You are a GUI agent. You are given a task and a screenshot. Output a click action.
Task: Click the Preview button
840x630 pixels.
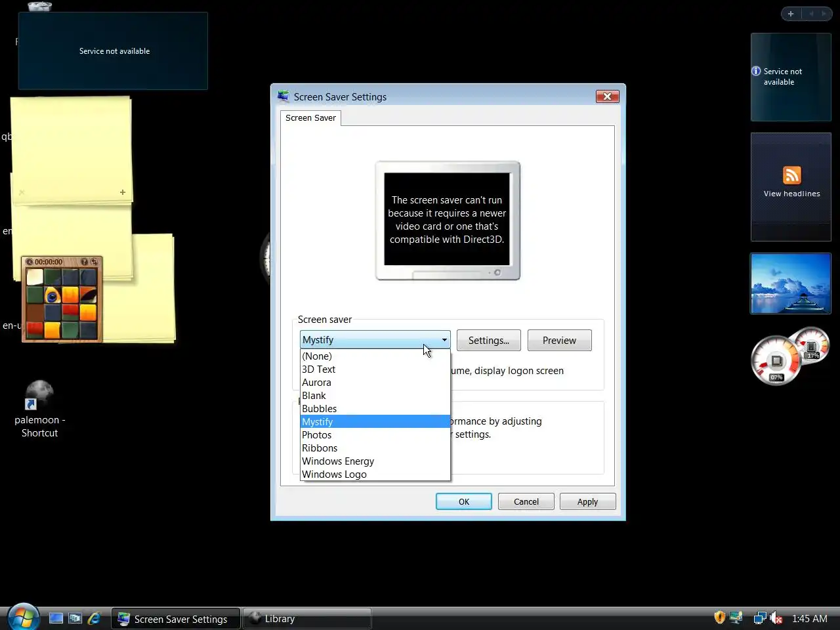[x=559, y=341]
